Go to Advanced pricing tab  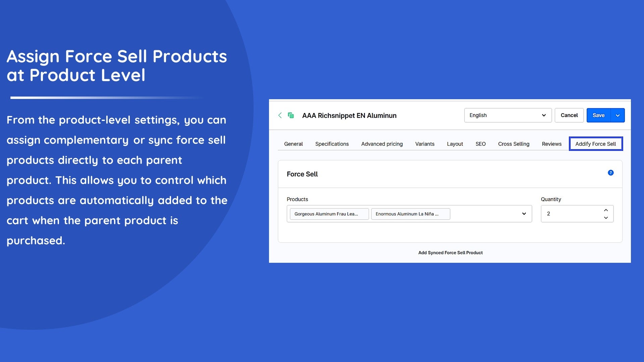pyautogui.click(x=382, y=144)
